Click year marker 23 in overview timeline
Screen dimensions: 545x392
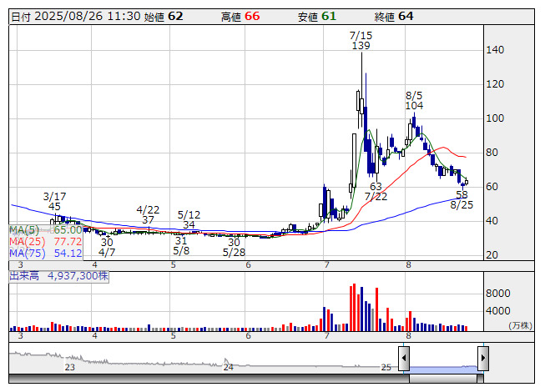click(x=70, y=367)
